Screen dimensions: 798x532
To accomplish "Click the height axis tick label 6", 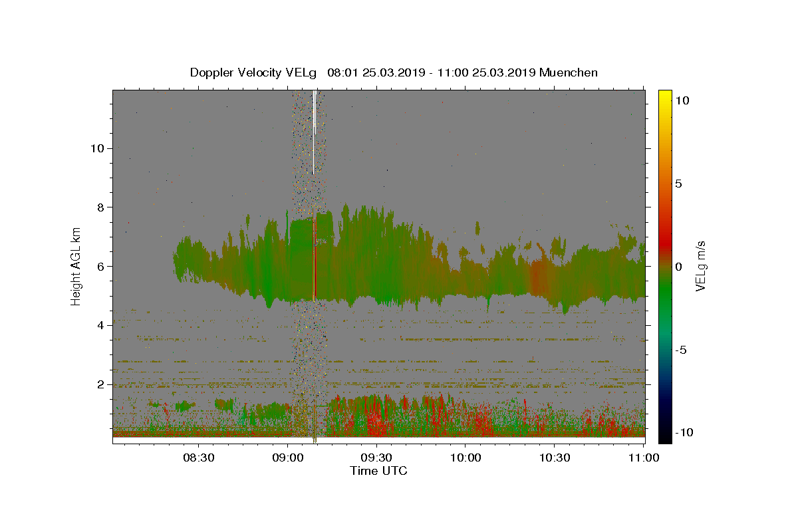I will click(101, 266).
